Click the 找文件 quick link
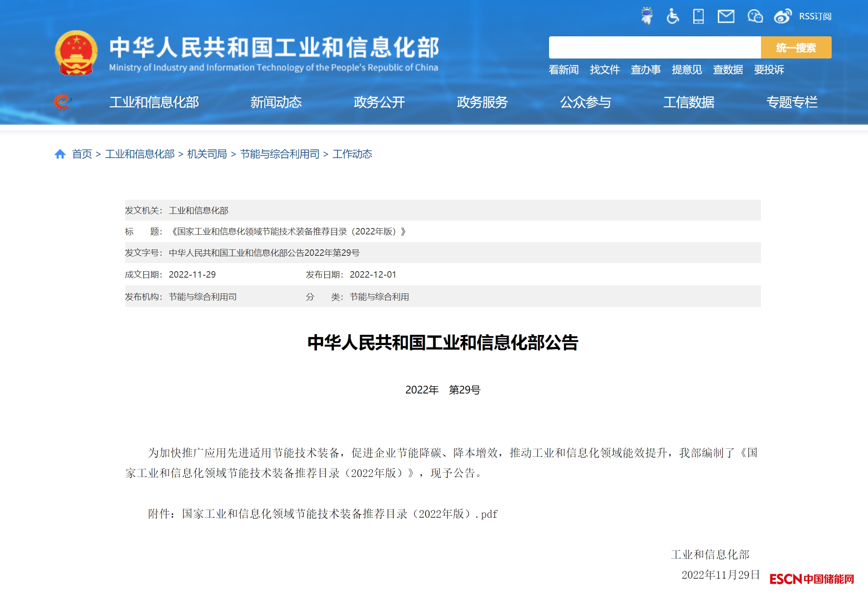 (604, 70)
